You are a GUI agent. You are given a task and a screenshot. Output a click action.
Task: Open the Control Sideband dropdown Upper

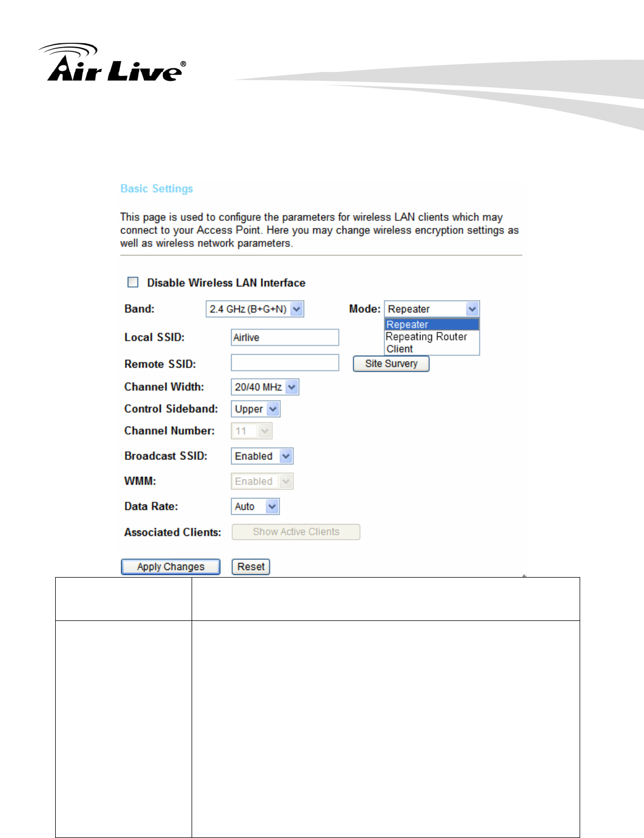(x=255, y=409)
